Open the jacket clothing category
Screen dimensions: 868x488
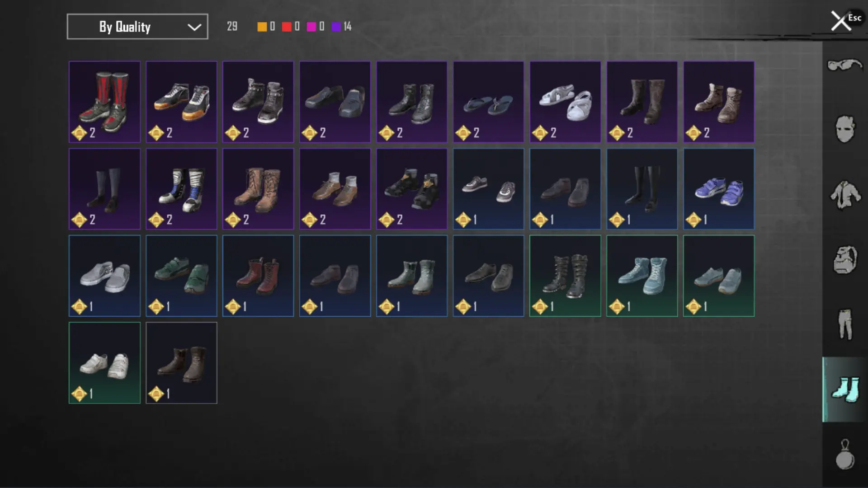844,195
